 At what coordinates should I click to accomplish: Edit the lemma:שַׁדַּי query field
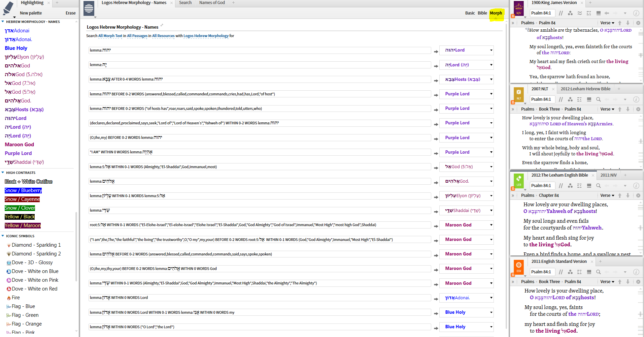[260, 211]
